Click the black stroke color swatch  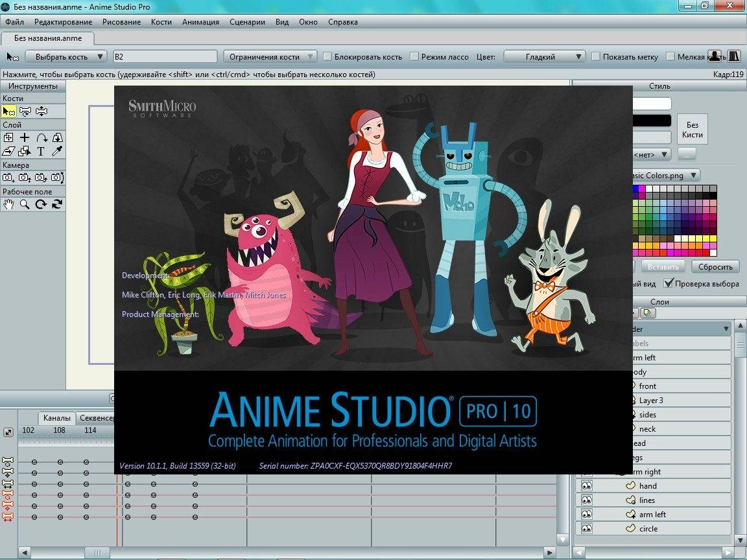(652, 121)
